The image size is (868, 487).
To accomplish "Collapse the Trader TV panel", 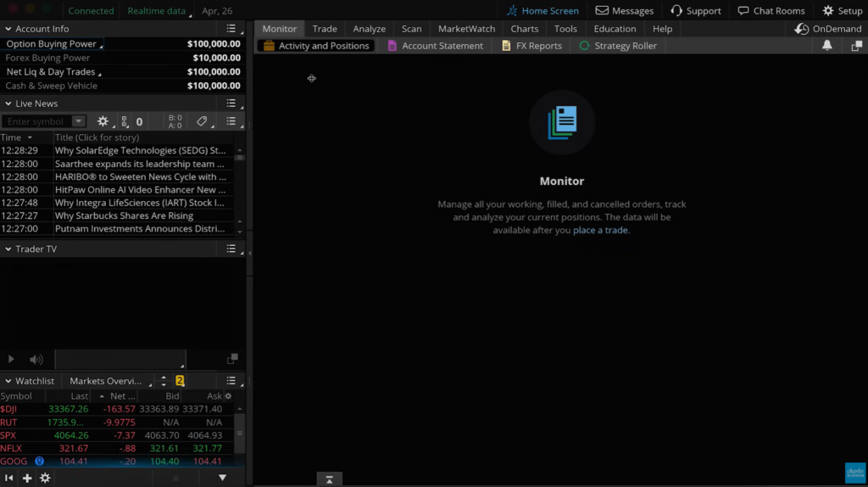I will (x=8, y=249).
